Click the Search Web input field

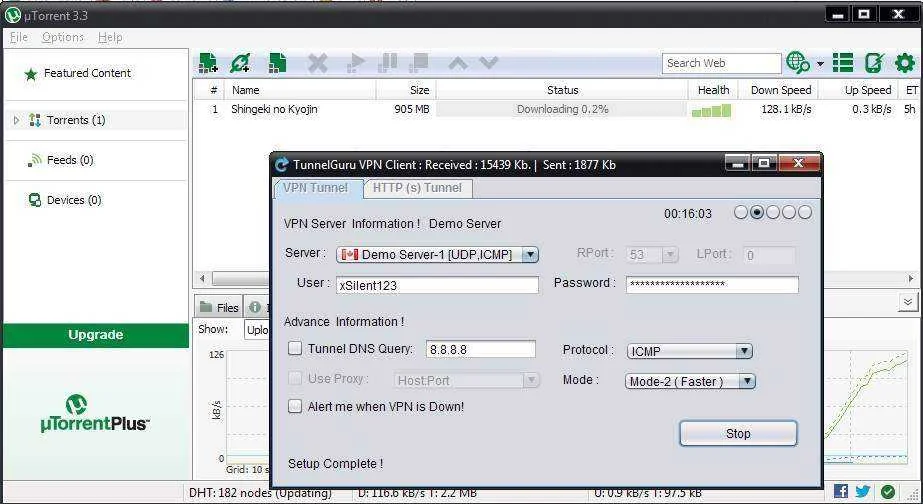click(x=721, y=63)
